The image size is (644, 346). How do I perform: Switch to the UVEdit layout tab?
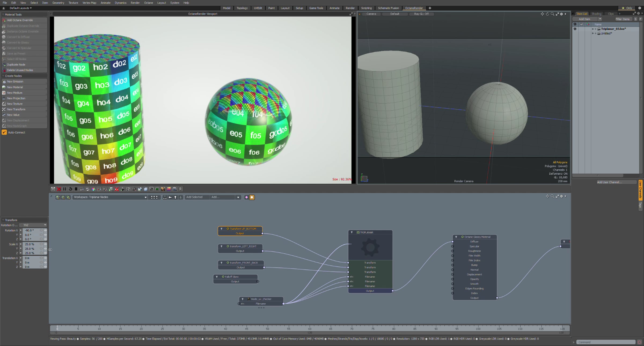(258, 8)
